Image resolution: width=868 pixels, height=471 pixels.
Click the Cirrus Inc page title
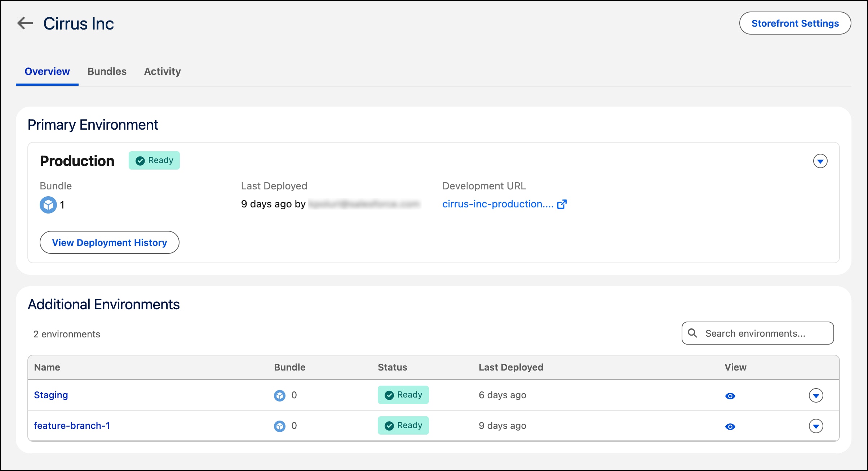[x=79, y=24]
